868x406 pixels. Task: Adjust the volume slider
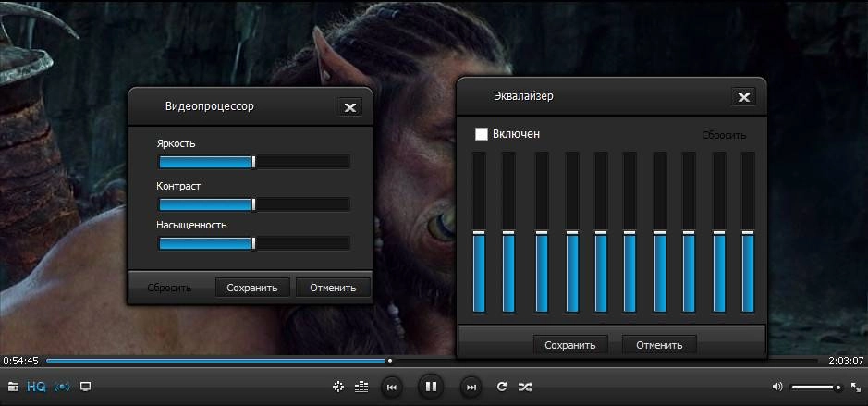coord(816,388)
